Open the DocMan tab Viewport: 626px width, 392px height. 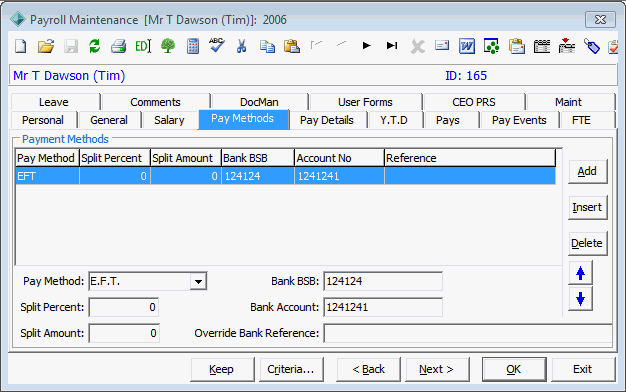[260, 102]
